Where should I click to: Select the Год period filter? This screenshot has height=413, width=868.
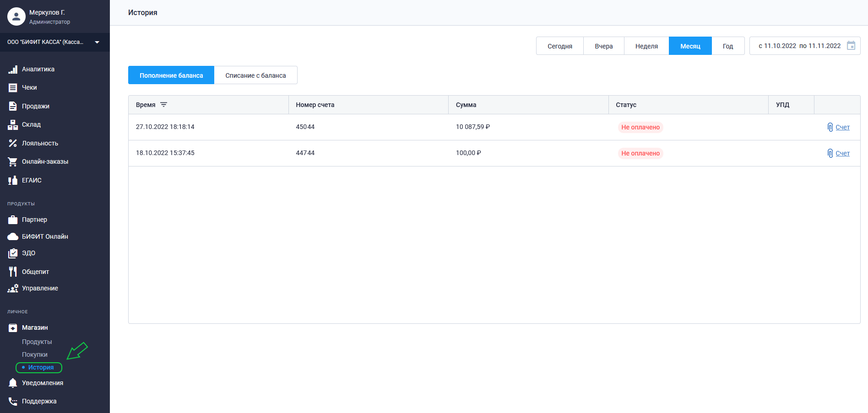pyautogui.click(x=728, y=46)
